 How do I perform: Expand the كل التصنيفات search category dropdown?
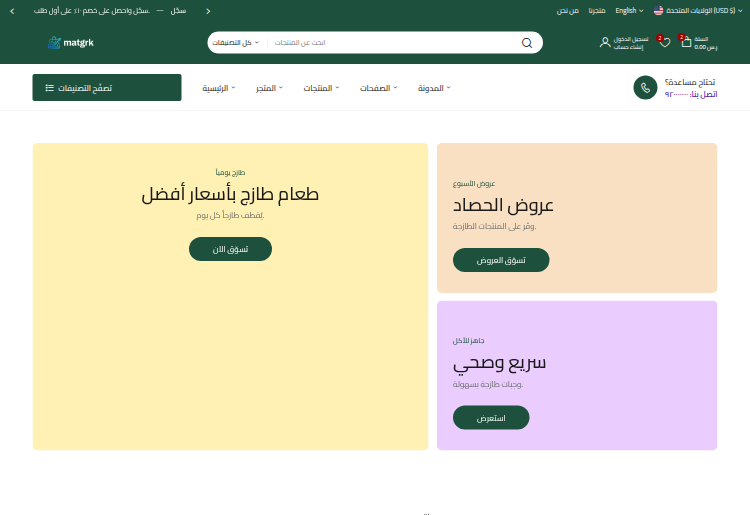coord(236,43)
